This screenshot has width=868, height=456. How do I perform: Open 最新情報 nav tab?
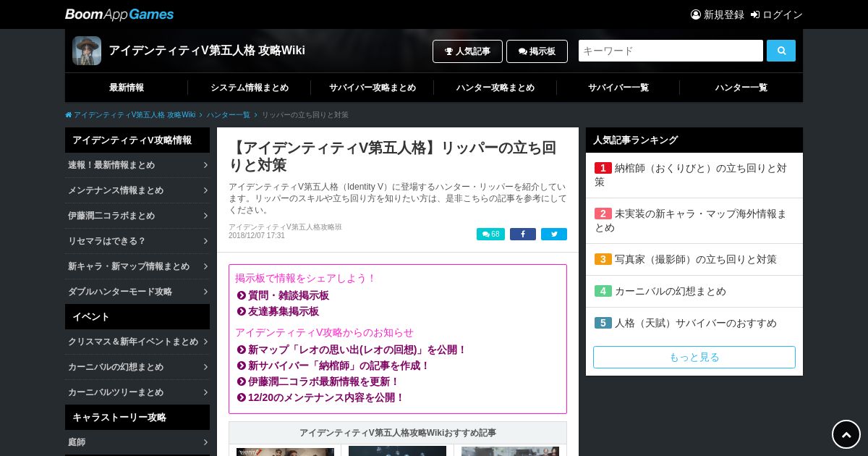pos(127,88)
